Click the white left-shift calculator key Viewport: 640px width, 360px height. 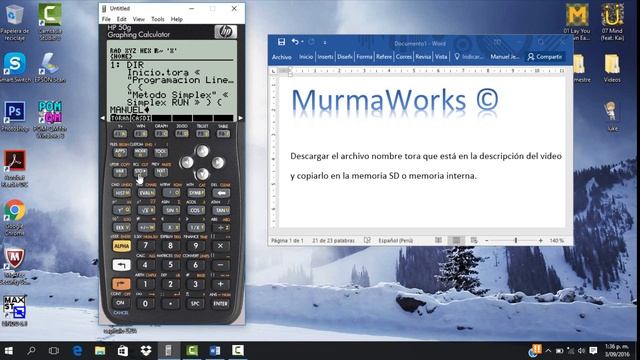121,265
